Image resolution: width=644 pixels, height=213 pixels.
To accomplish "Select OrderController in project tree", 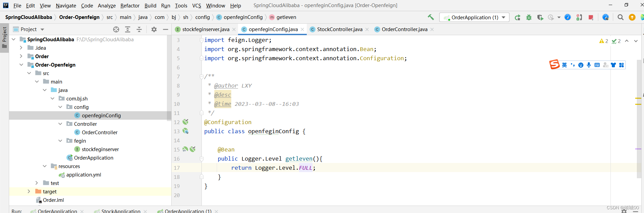I will 100,132.
